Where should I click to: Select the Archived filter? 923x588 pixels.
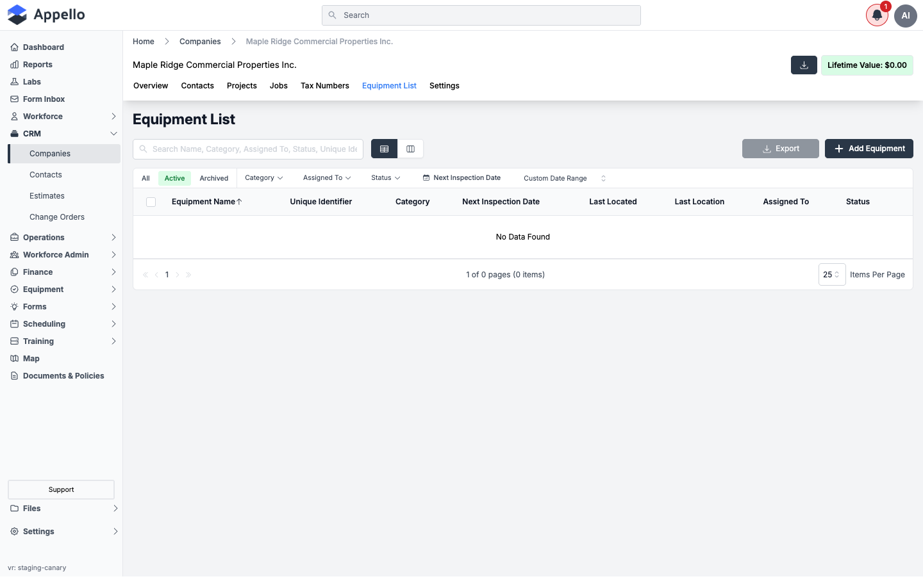click(214, 179)
